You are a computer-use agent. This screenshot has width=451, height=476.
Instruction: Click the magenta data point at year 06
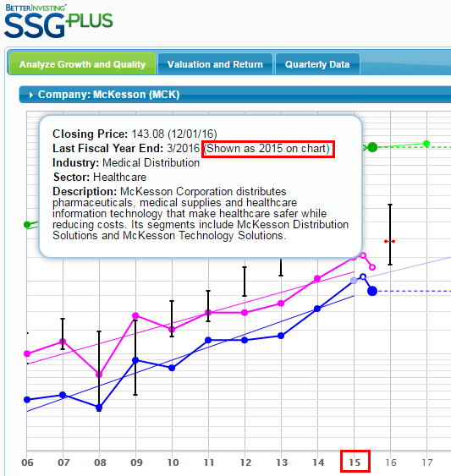pyautogui.click(x=27, y=353)
